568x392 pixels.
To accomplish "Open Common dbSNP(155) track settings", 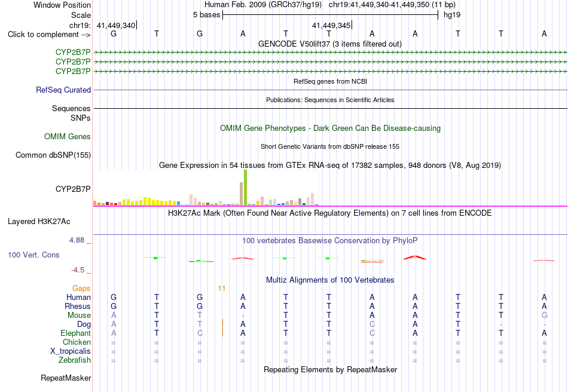I will [x=53, y=155].
